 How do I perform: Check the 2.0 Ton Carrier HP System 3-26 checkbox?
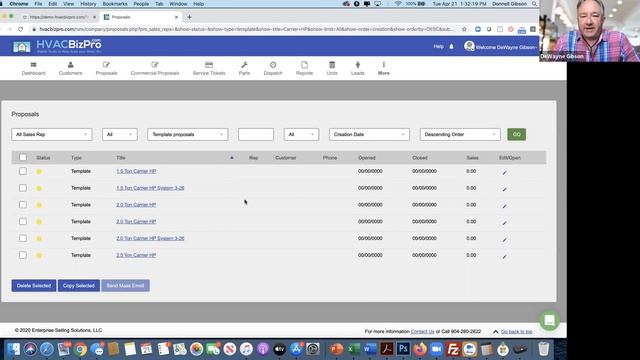(23, 238)
